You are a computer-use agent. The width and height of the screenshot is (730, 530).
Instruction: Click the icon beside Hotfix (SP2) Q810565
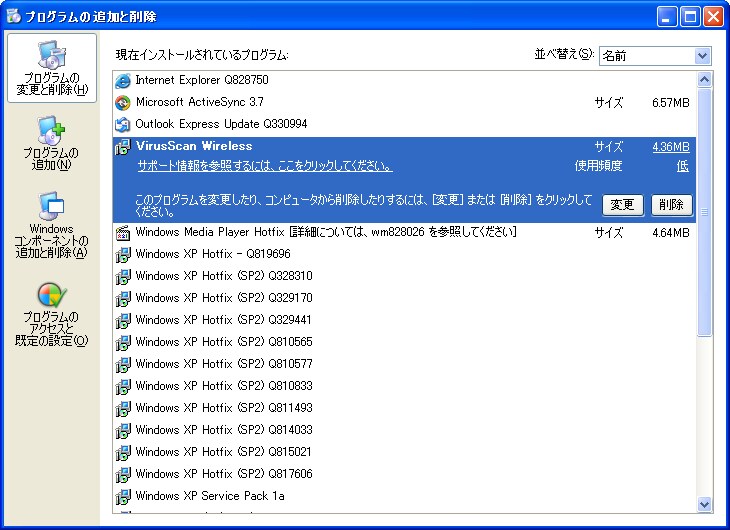click(123, 342)
